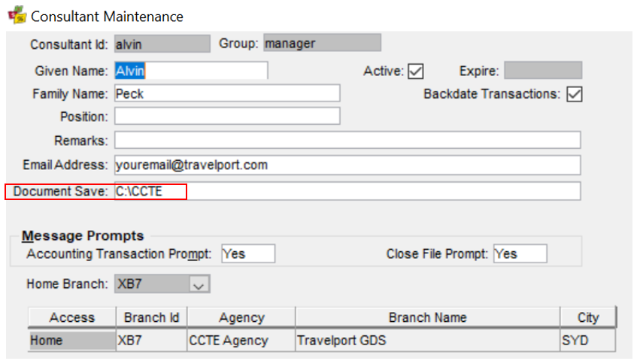This screenshot has height=364, width=637.
Task: Select the Home access cell
Action: coord(72,341)
